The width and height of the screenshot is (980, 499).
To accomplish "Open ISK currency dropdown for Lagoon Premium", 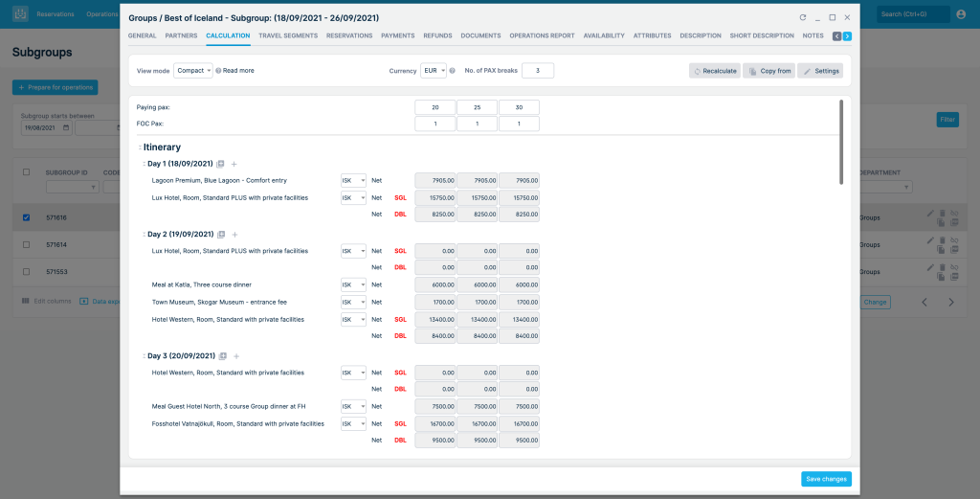I will 353,181.
